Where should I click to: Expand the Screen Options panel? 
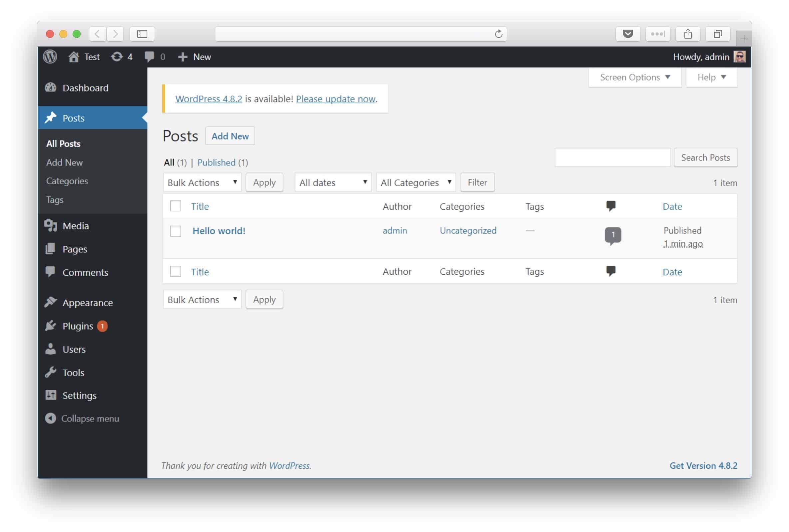[x=634, y=77]
